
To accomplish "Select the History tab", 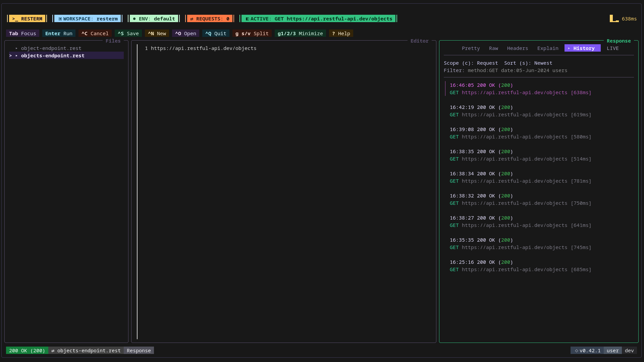I will coord(583,48).
